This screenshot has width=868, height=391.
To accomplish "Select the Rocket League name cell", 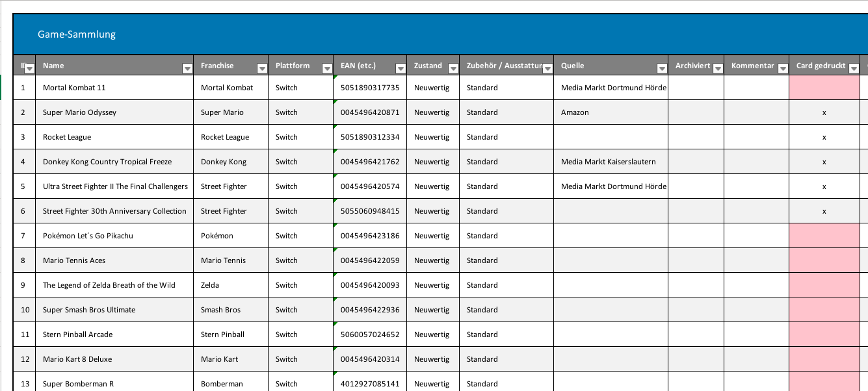I will pos(114,137).
